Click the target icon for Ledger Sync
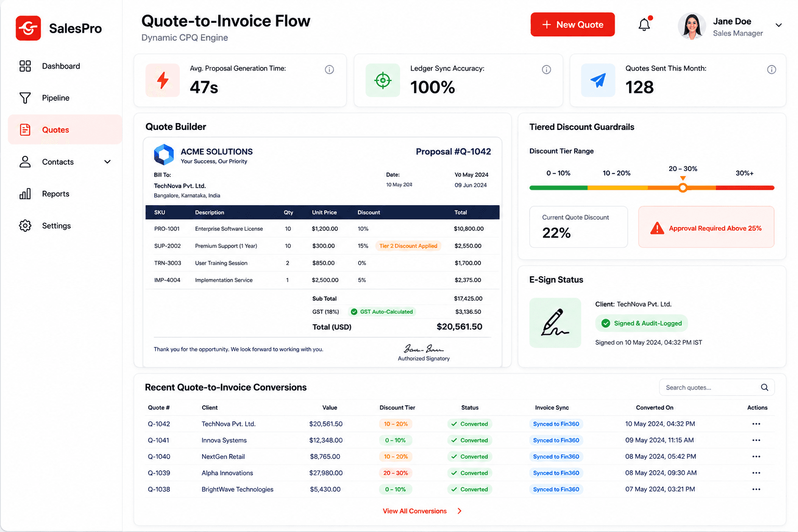This screenshot has height=532, width=798. tap(383, 80)
